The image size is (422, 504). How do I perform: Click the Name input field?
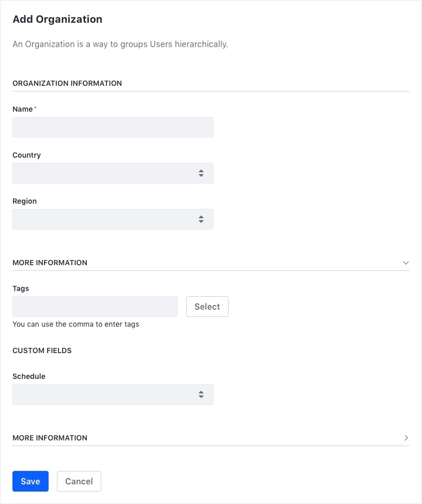click(x=113, y=127)
